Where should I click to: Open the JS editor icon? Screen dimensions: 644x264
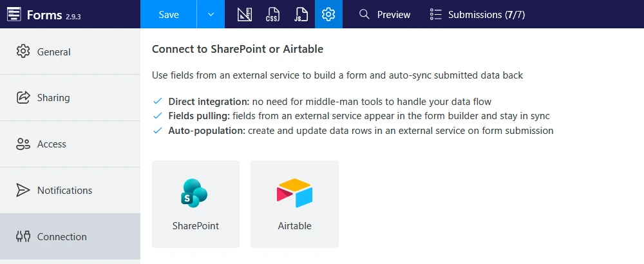(301, 14)
